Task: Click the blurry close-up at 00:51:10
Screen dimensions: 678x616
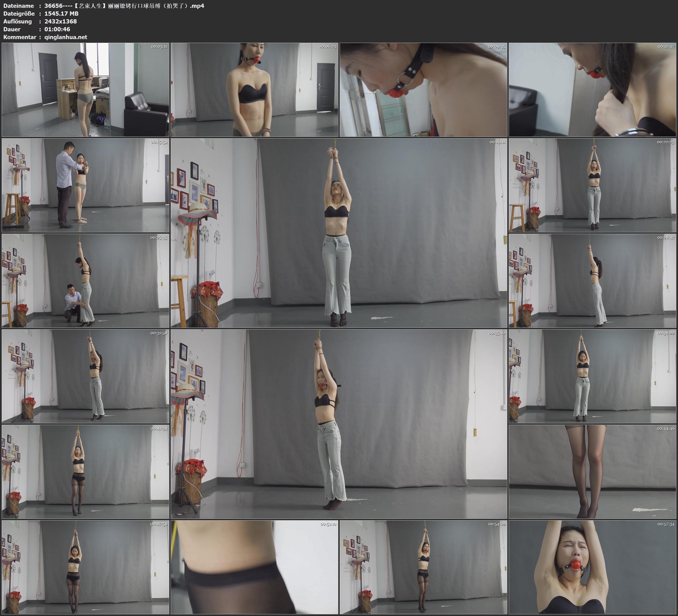Action: (254, 567)
